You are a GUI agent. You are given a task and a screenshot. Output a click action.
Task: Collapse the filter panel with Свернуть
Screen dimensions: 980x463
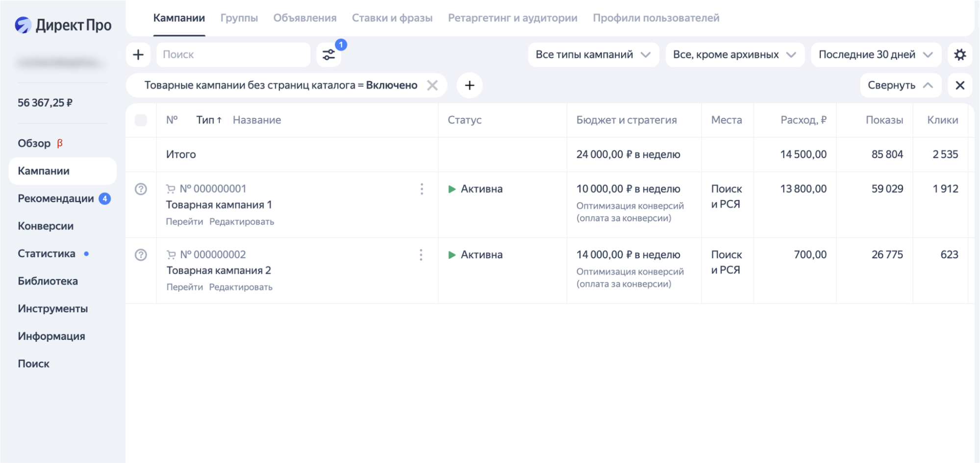[900, 85]
